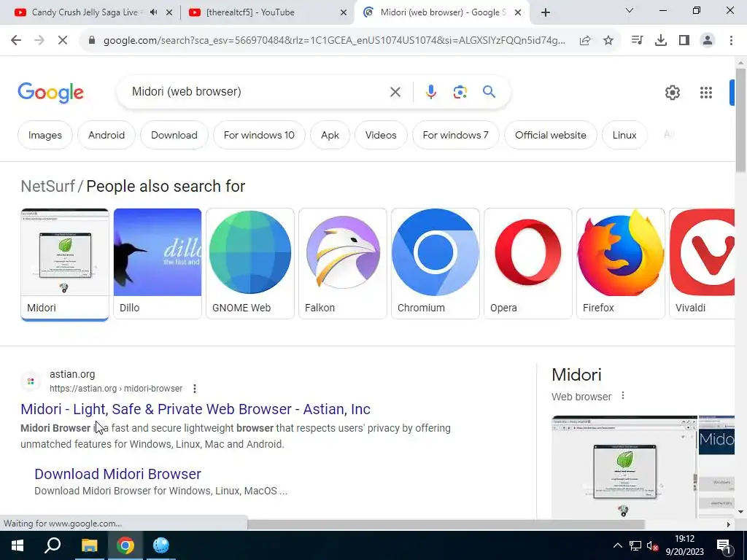
Task: Bookmark this page with the star icon
Action: pos(608,41)
